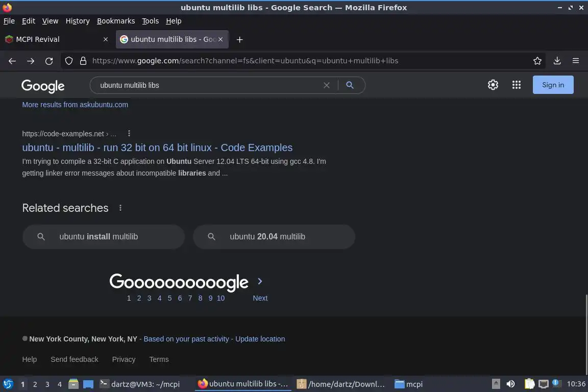Image resolution: width=588 pixels, height=392 pixels.
Task: Open More results from askubuntu.com
Action: coord(75,105)
